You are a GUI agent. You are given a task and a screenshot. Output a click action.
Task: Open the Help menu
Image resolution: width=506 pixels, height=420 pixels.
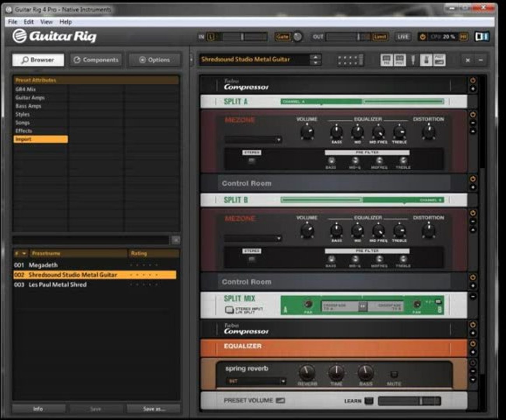pyautogui.click(x=65, y=22)
